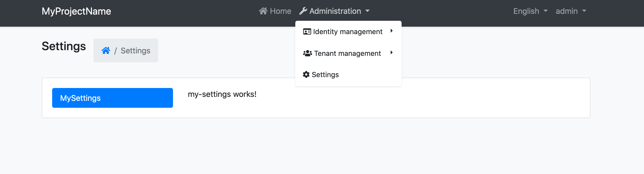Image resolution: width=644 pixels, height=174 pixels.
Task: Click the house icon in the navbar
Action: [x=263, y=11]
